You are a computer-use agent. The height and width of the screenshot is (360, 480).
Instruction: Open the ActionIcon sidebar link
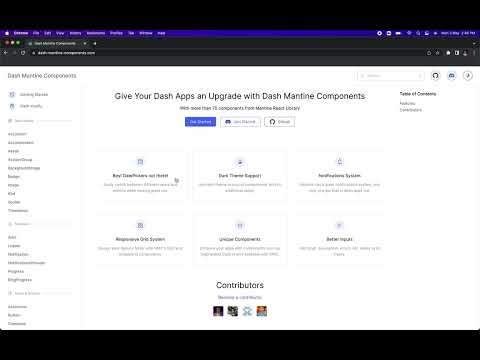point(17,307)
